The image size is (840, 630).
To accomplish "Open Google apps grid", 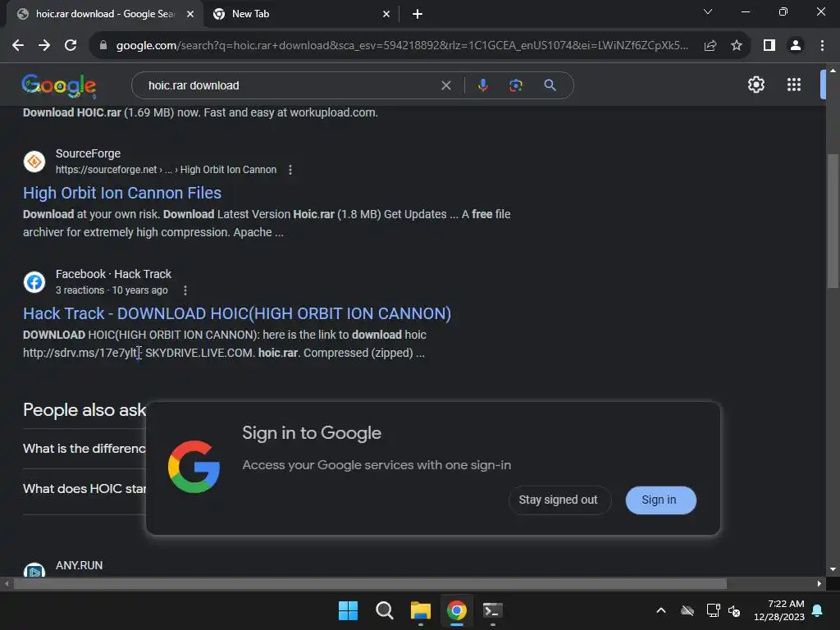I will pyautogui.click(x=794, y=84).
